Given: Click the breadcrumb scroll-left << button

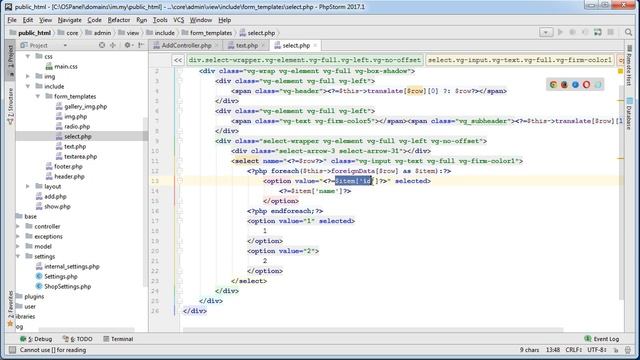Looking at the screenshot, I should 178,60.
